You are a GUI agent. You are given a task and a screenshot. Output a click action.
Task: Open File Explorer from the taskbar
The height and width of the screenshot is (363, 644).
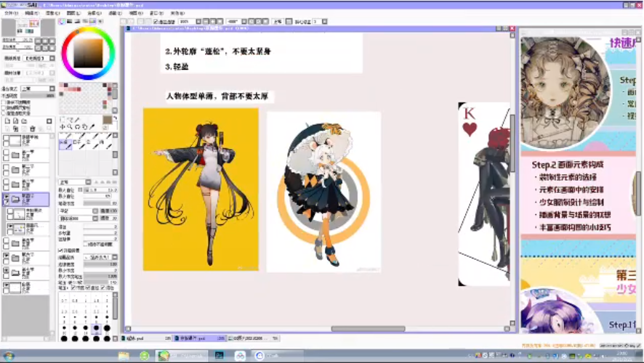[124, 355]
